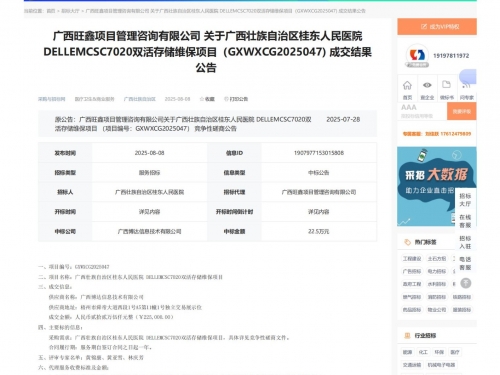Open 电话客服 floating side button

click(x=465, y=263)
